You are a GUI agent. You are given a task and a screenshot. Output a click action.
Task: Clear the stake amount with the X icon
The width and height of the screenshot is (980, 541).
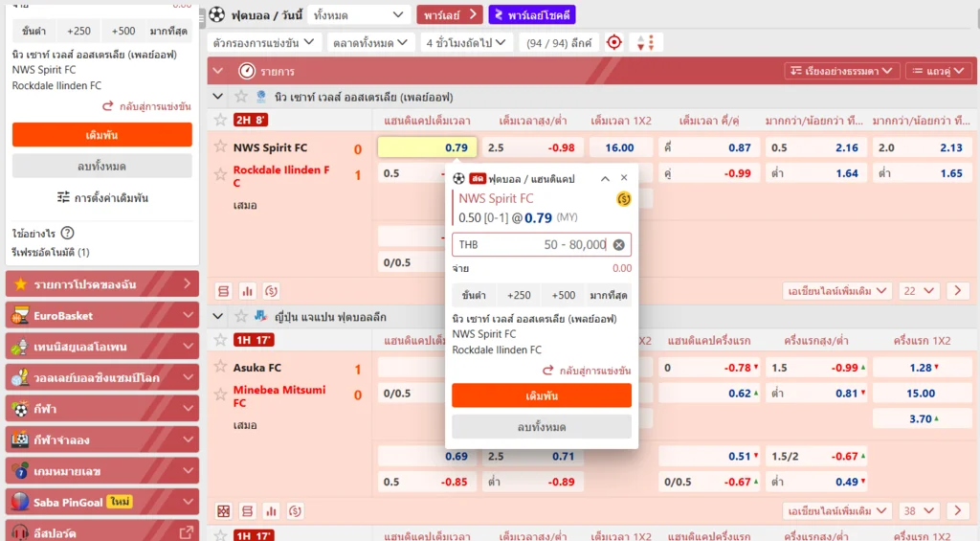click(619, 244)
